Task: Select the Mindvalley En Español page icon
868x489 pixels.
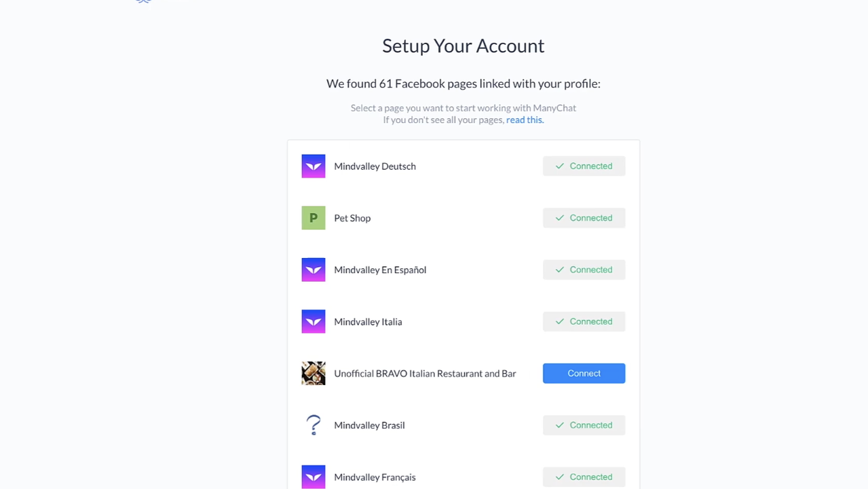Action: (313, 270)
